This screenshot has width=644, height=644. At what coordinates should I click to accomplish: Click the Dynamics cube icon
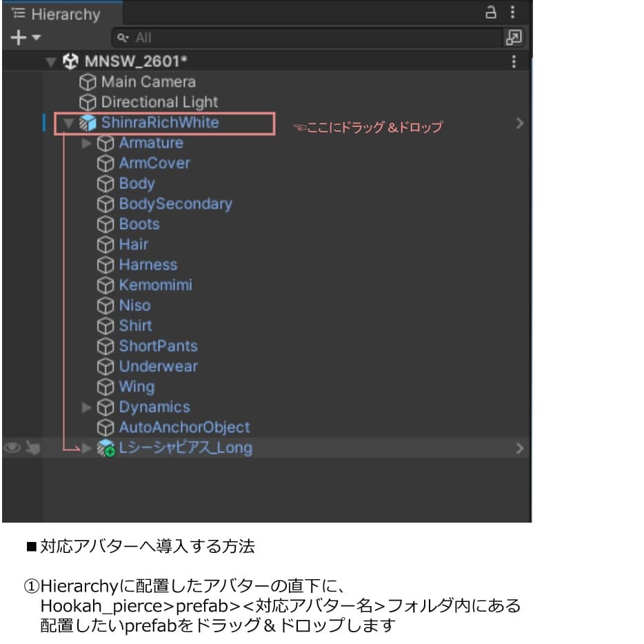click(105, 407)
